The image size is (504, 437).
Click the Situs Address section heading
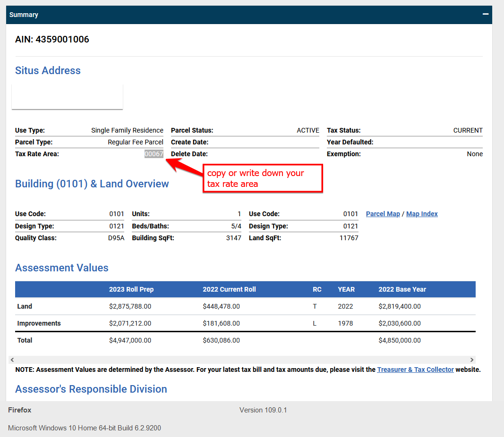point(48,70)
